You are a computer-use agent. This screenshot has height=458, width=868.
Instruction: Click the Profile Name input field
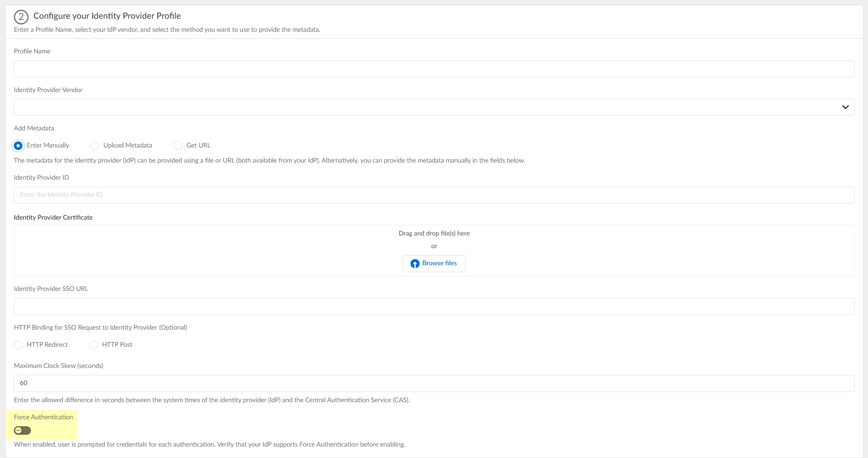coord(434,69)
